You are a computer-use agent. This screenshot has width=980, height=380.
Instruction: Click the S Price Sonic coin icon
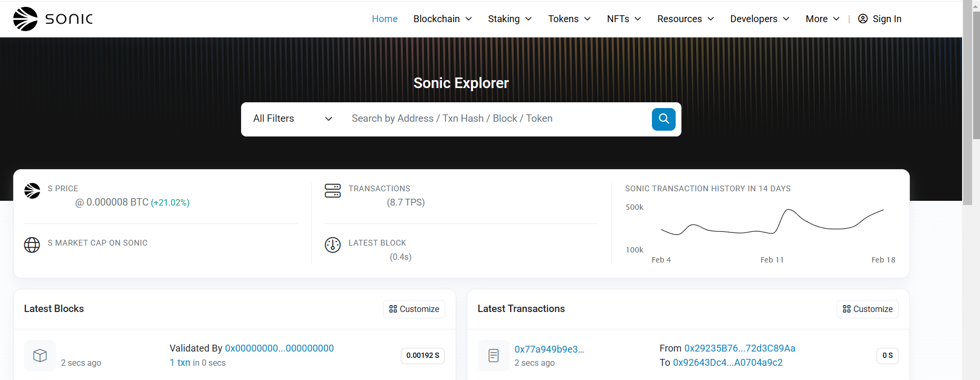(x=32, y=191)
